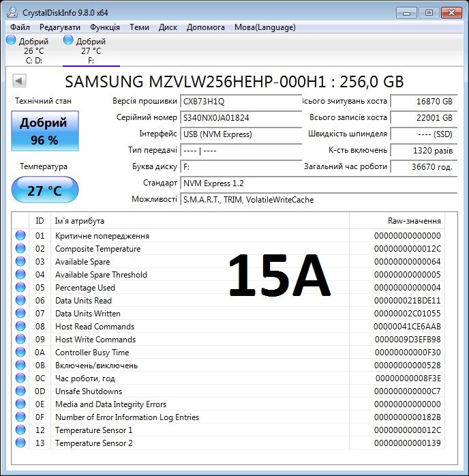Select the Percentage Used attribute name
The image size is (469, 476).
pyautogui.click(x=85, y=288)
